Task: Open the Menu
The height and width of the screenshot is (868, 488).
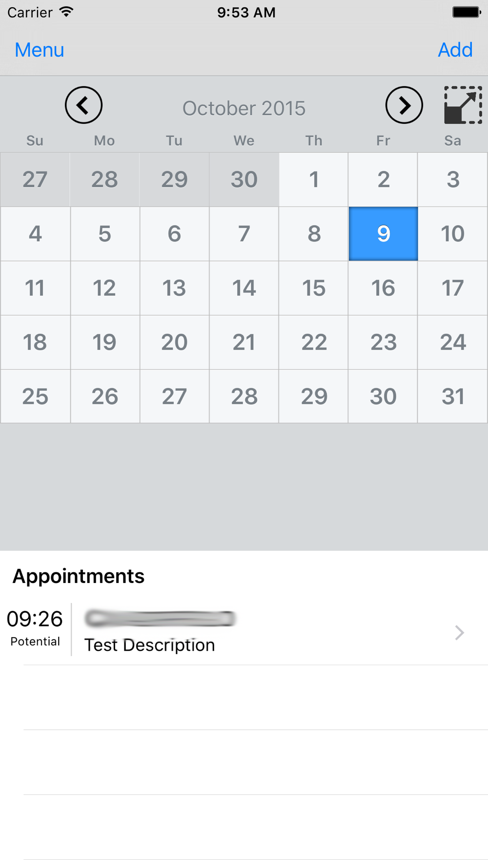Action: point(40,50)
